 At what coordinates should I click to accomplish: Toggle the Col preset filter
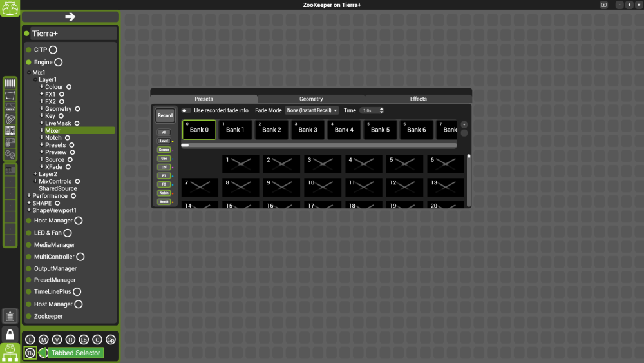164,167
